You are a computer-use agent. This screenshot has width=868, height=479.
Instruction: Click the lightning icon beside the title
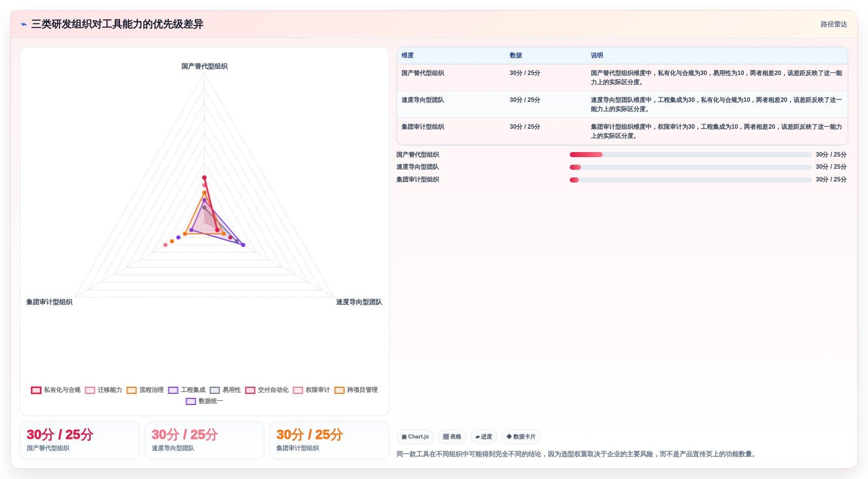tap(23, 24)
